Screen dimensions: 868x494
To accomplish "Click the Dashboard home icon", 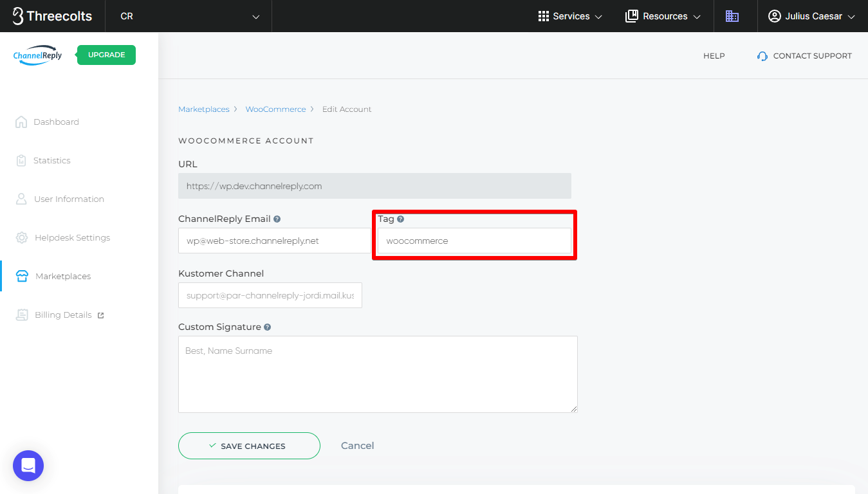I will [x=21, y=122].
